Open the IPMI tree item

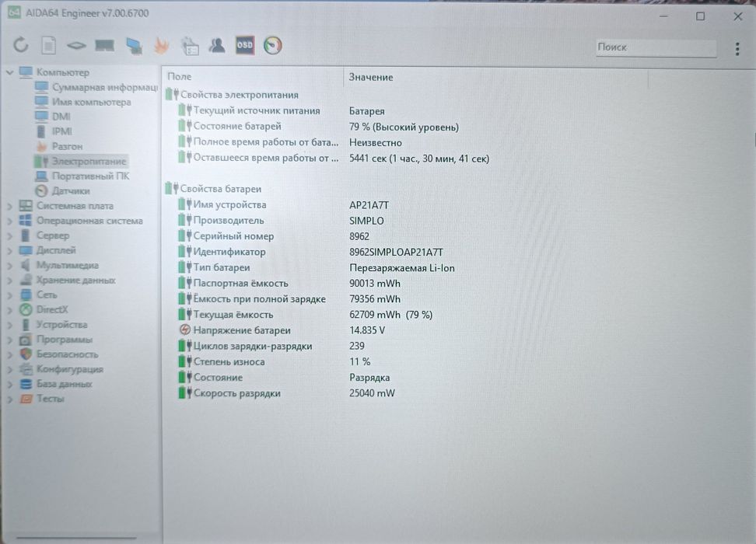coord(54,131)
